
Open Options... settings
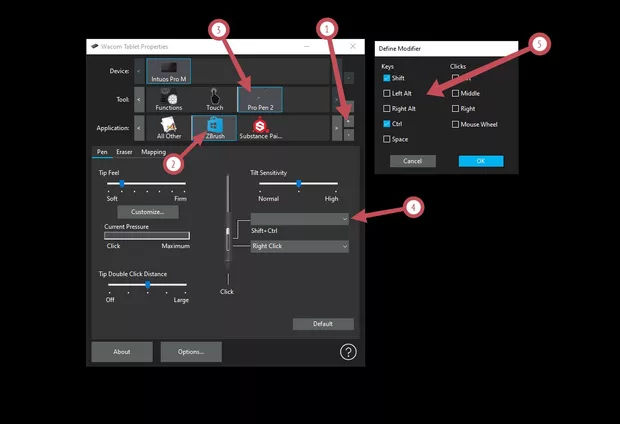[191, 352]
